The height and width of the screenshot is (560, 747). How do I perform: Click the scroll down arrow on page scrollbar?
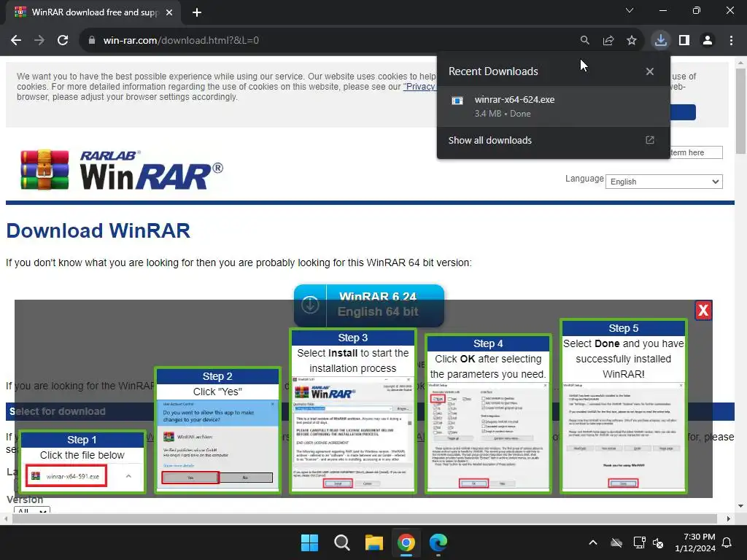click(x=740, y=506)
